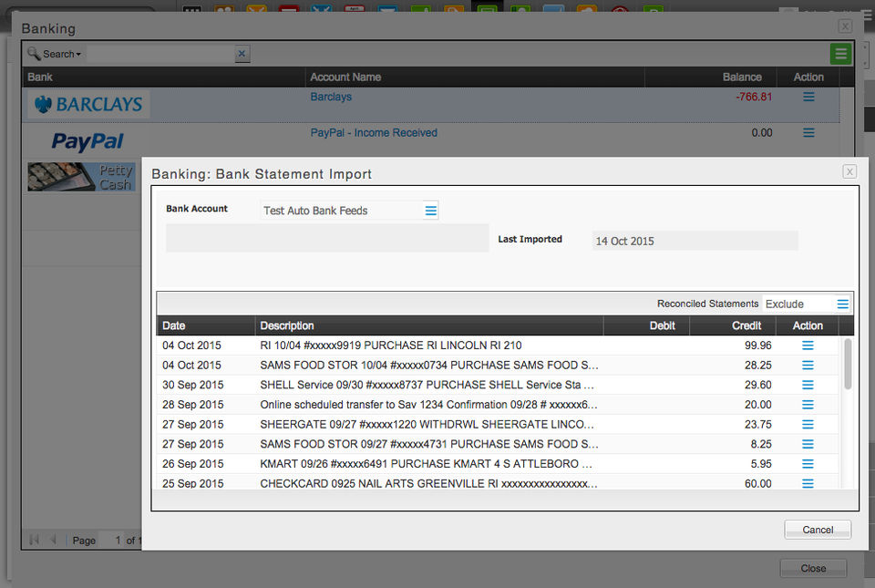Open action menu for SAMS FOOD STOR 09/27 row
875x588 pixels.
pyautogui.click(x=808, y=444)
